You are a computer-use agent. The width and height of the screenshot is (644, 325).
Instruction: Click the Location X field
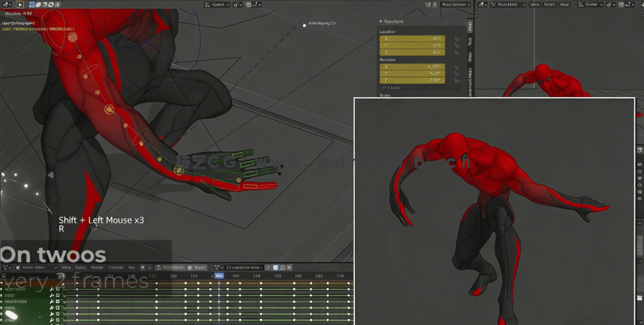click(x=412, y=39)
